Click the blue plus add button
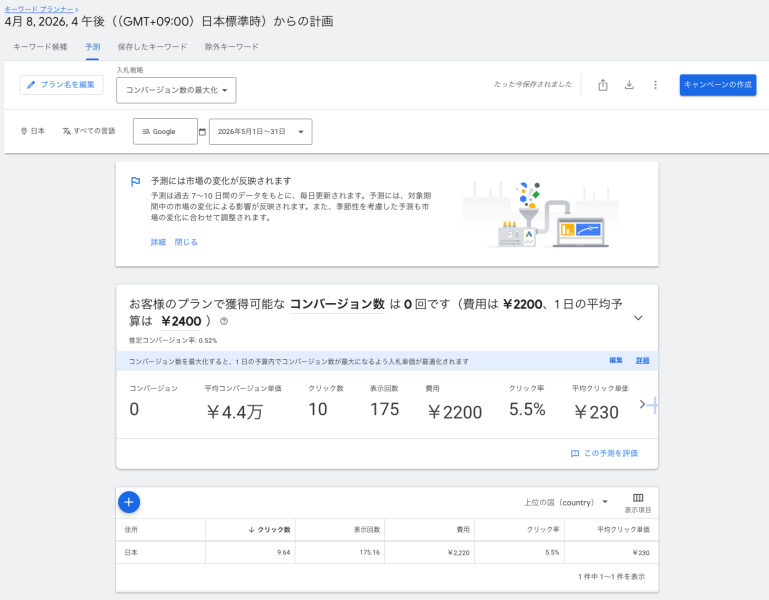This screenshot has height=600, width=769. (129, 502)
